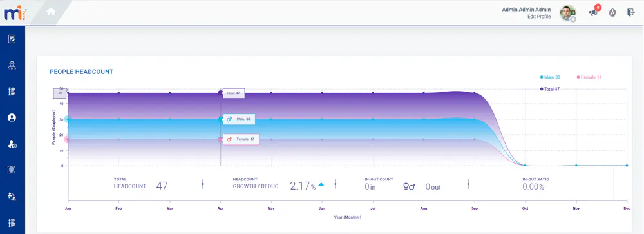Open the Edit Profile link

tap(539, 17)
